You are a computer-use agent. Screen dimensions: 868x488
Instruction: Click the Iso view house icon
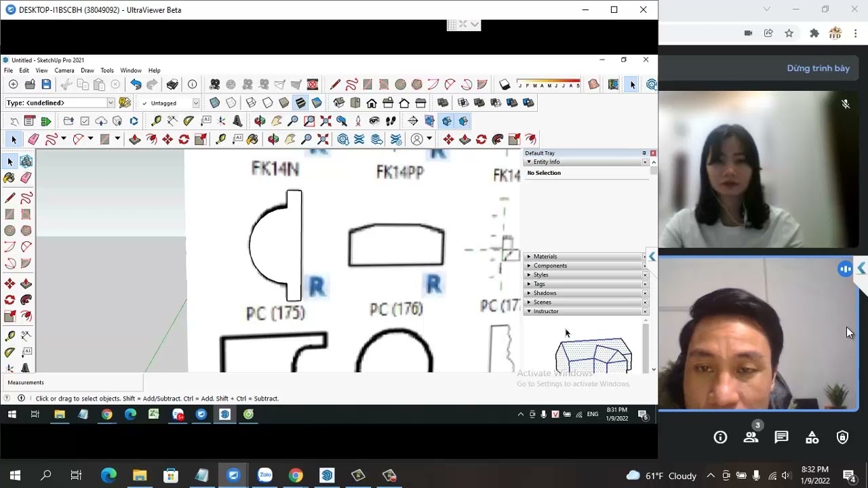tap(339, 103)
